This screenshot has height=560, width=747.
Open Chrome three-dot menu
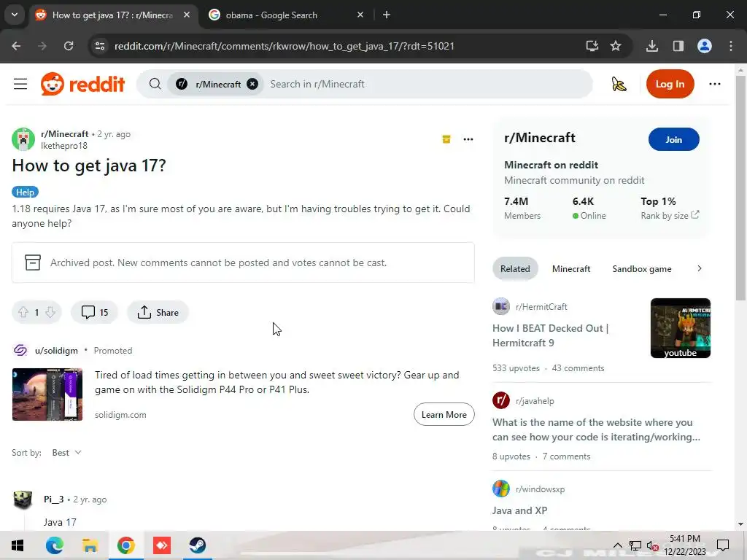point(731,46)
